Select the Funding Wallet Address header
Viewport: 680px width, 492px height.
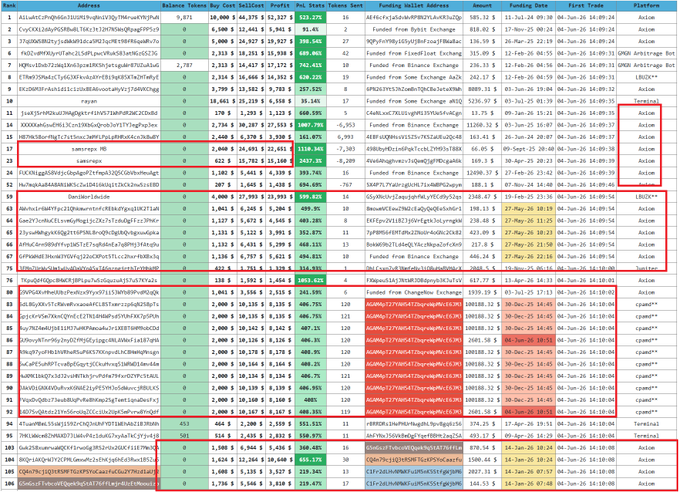pyautogui.click(x=414, y=6)
